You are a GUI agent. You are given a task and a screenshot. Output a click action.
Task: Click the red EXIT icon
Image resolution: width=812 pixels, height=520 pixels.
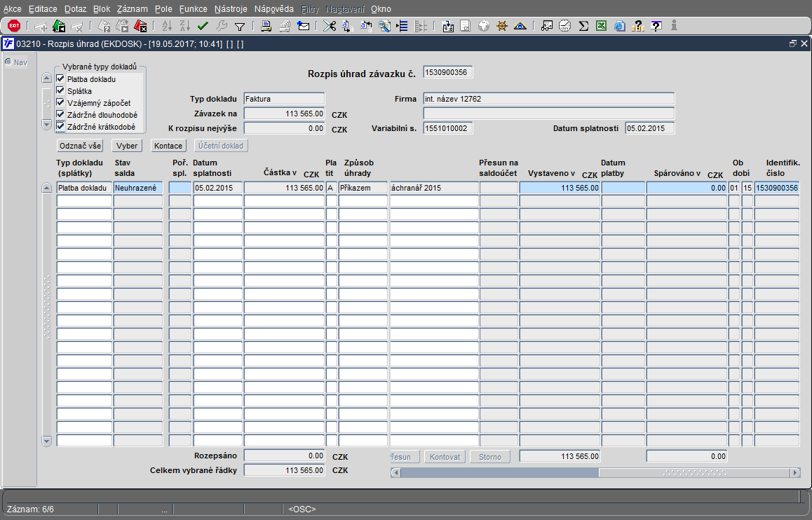(14, 25)
